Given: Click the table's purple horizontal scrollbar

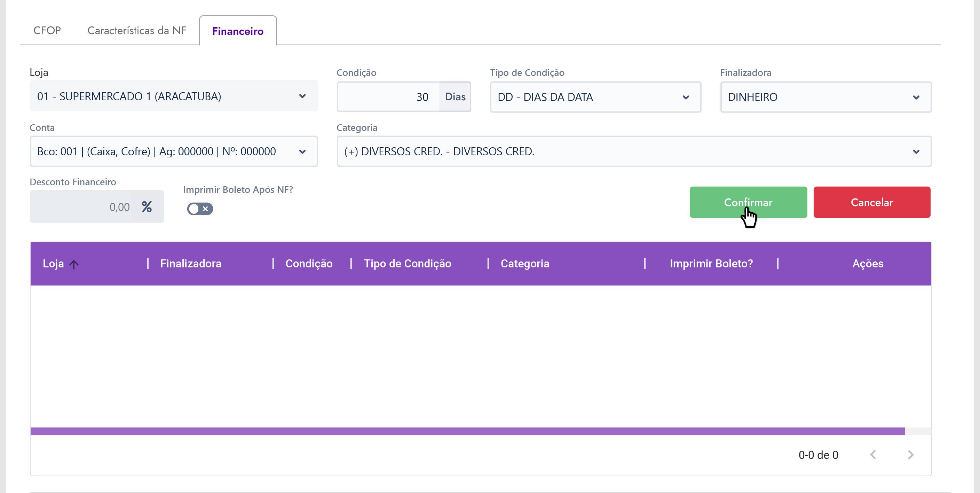Looking at the screenshot, I should [467, 431].
